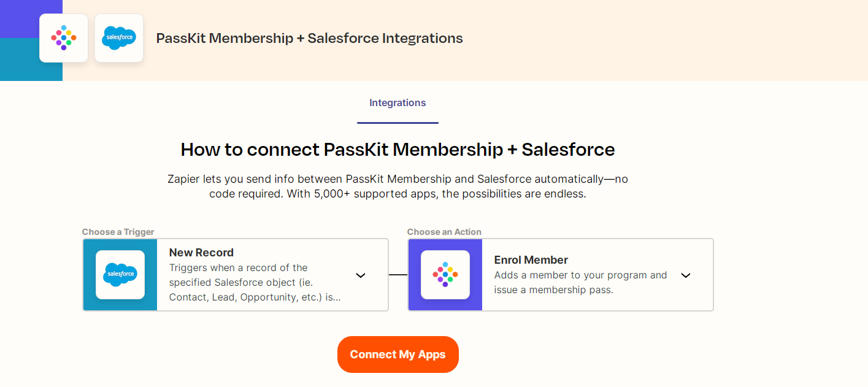This screenshot has width=868, height=387.
Task: Click the PassKit Membership logo in header
Action: [x=64, y=38]
